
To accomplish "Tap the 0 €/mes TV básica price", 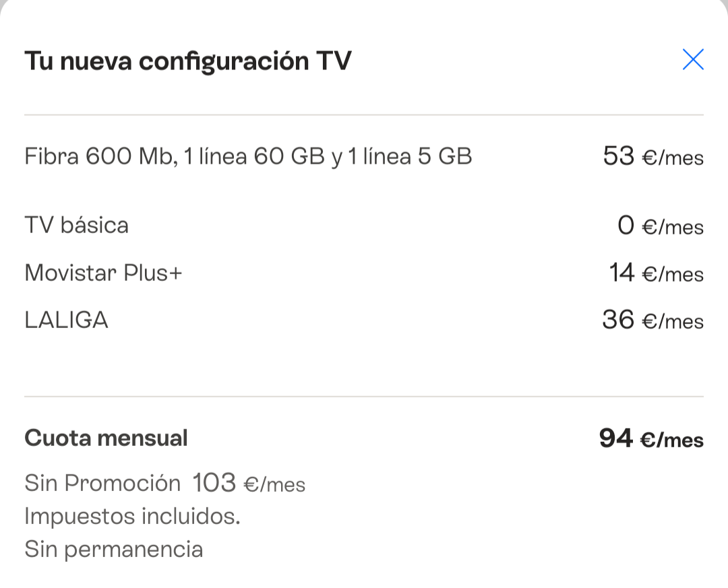I will point(661,226).
